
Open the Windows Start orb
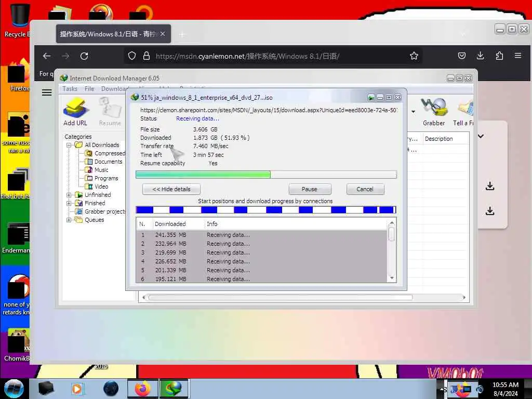[x=14, y=389]
